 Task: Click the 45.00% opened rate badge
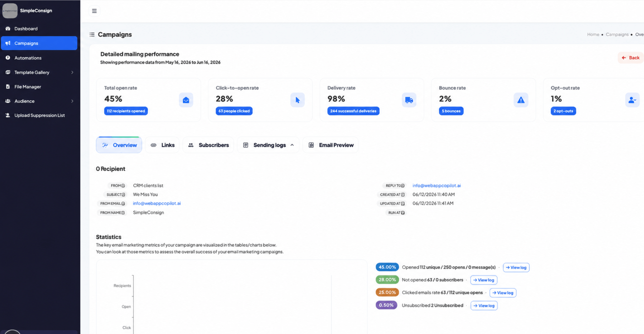[x=387, y=267]
